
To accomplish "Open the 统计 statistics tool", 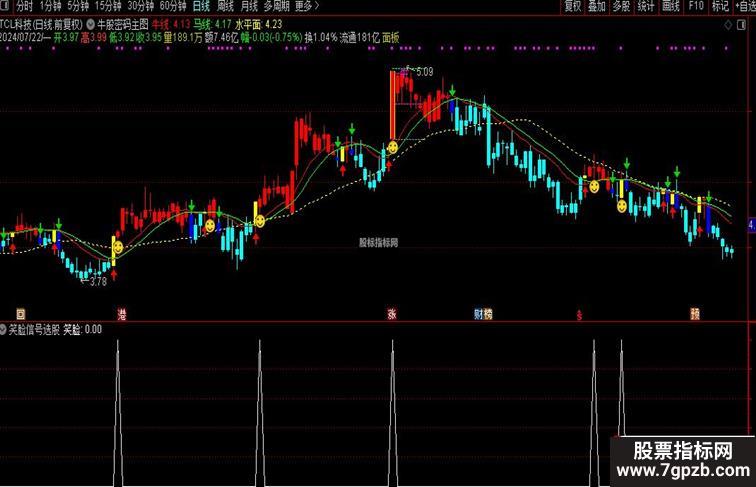I will point(646,6).
